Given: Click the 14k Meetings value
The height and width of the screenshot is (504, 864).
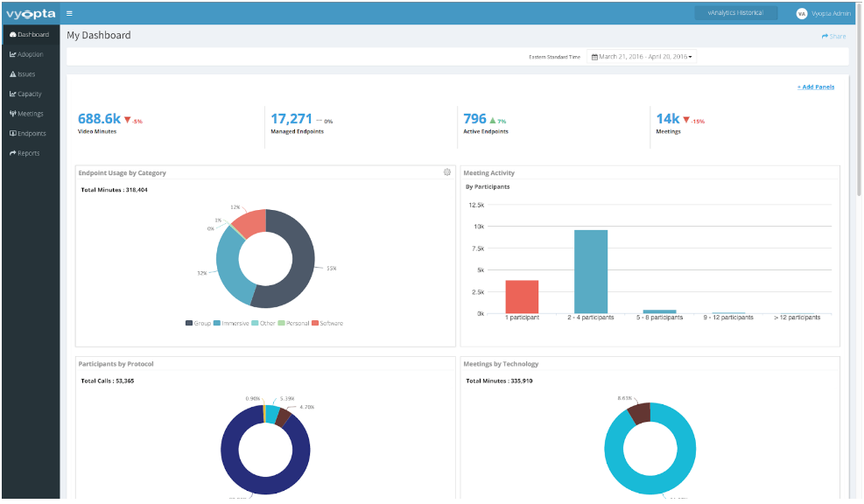Looking at the screenshot, I should point(668,118).
